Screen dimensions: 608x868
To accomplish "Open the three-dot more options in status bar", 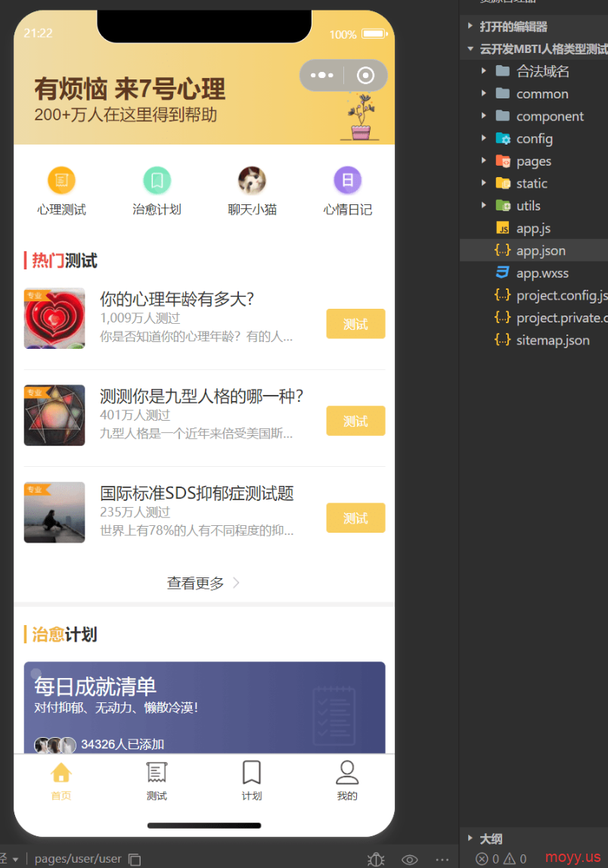I will [x=442, y=859].
